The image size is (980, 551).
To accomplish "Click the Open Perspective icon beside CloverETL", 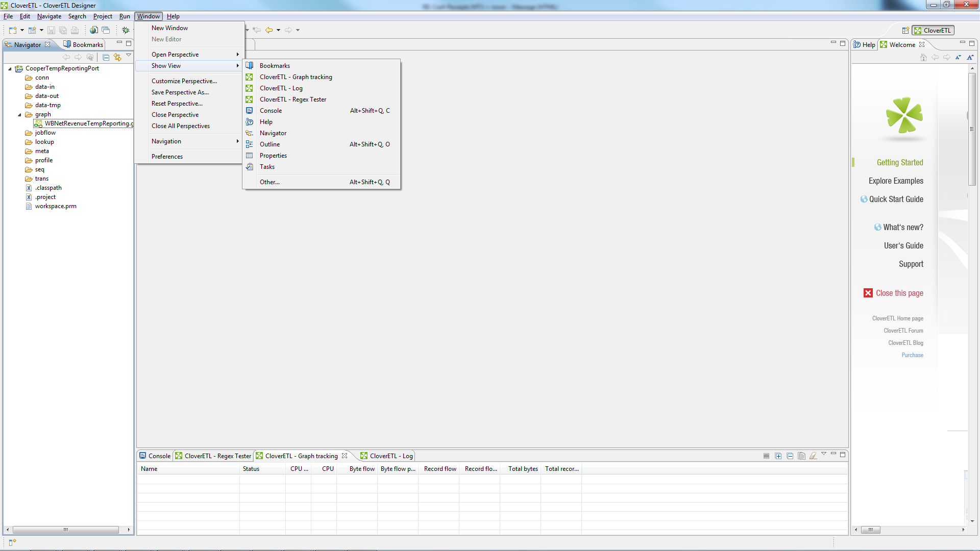I will pyautogui.click(x=905, y=30).
